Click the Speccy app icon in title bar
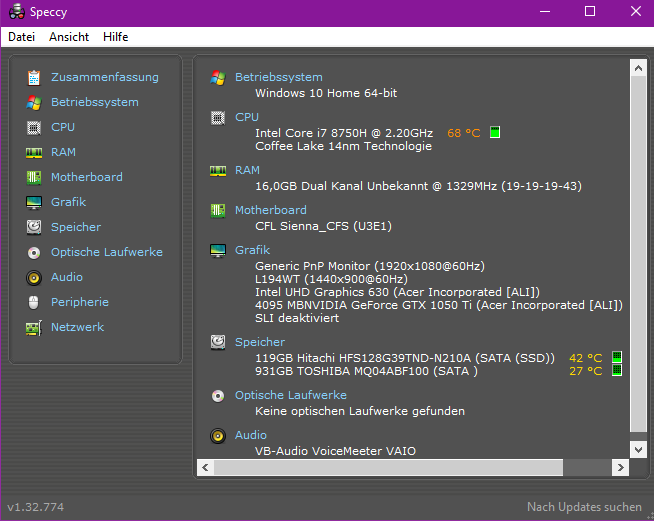This screenshot has height=521, width=654. coord(17,12)
